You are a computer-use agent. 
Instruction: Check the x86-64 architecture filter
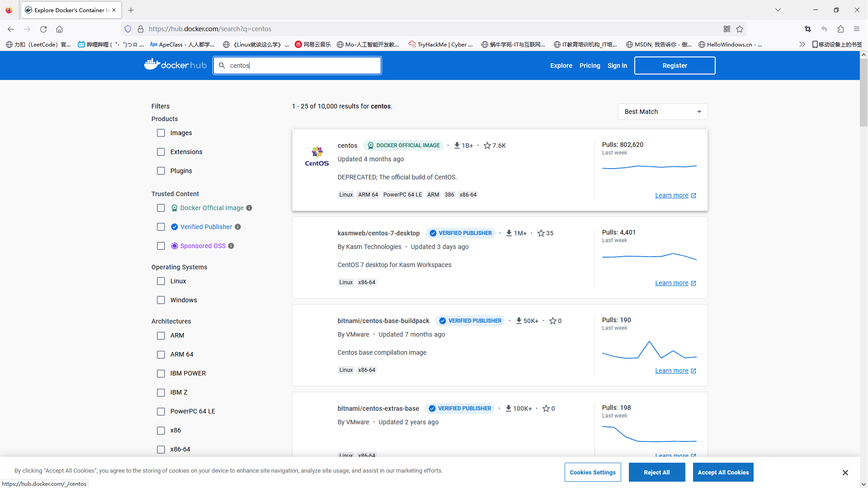[x=161, y=450]
